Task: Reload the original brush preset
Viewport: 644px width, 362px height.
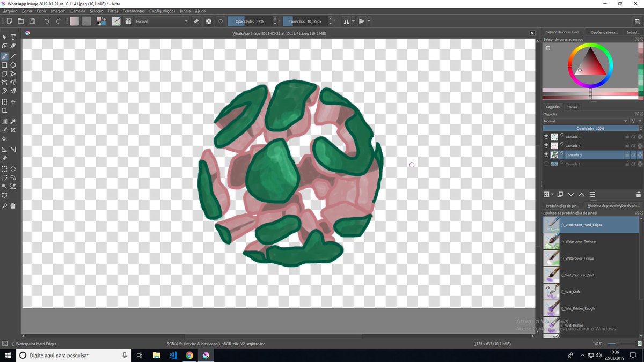Action: 221,21
